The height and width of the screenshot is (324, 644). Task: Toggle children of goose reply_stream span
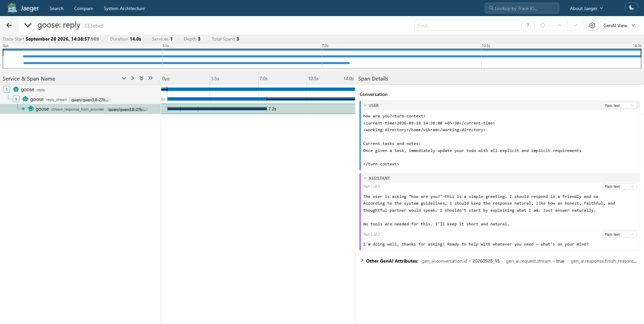[16, 99]
